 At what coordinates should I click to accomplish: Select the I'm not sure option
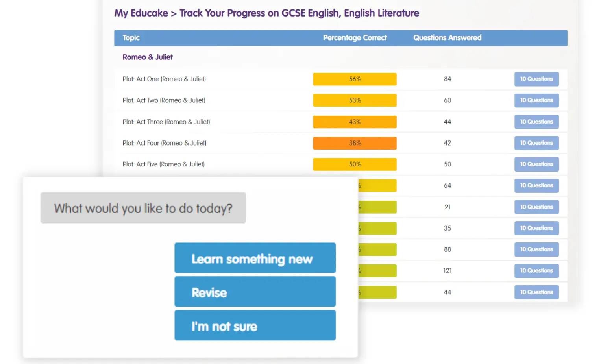254,325
